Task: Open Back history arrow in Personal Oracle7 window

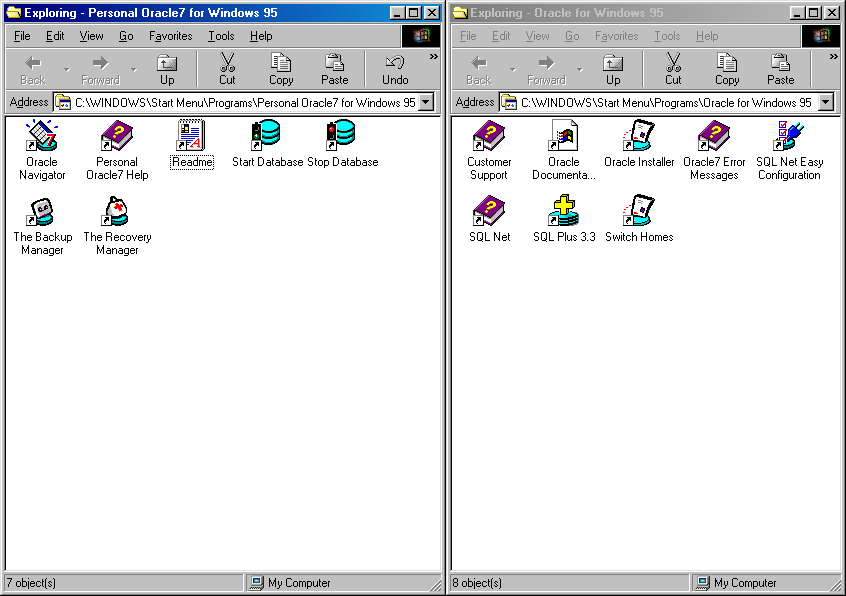Action: [x=66, y=70]
